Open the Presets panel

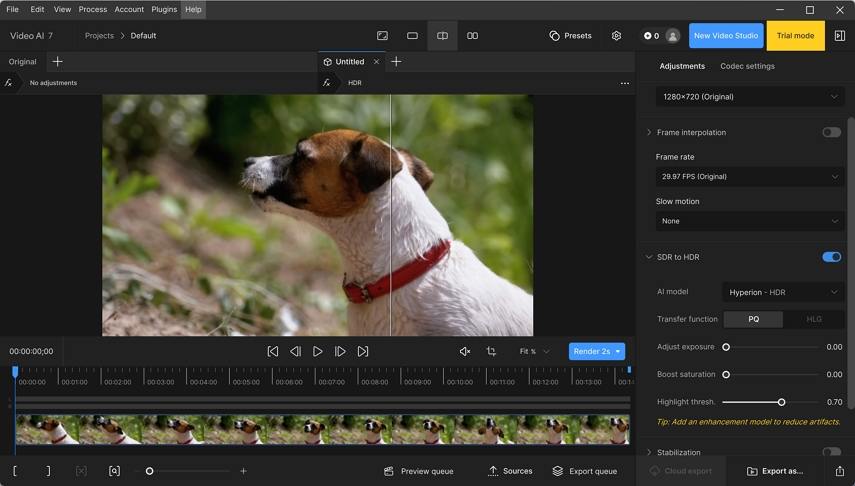(x=570, y=35)
